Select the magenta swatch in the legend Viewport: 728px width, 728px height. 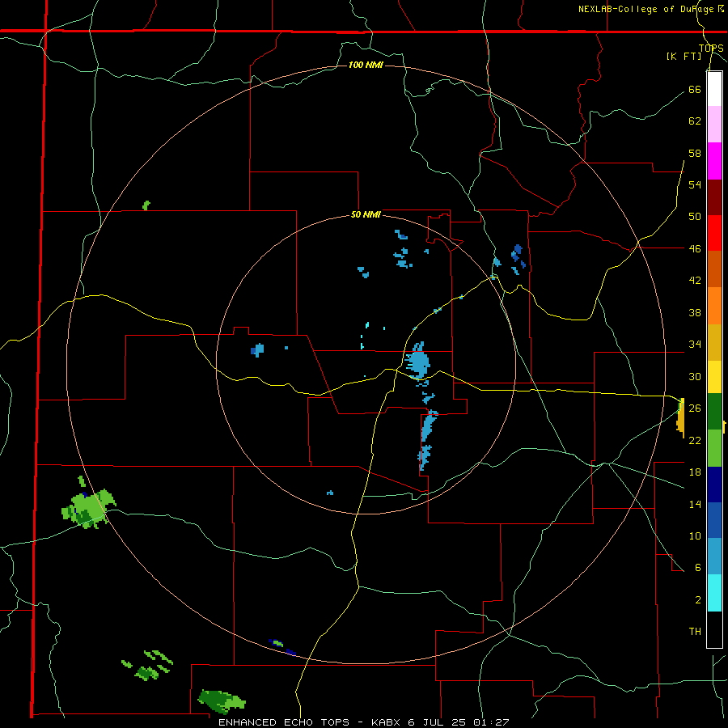point(714,161)
